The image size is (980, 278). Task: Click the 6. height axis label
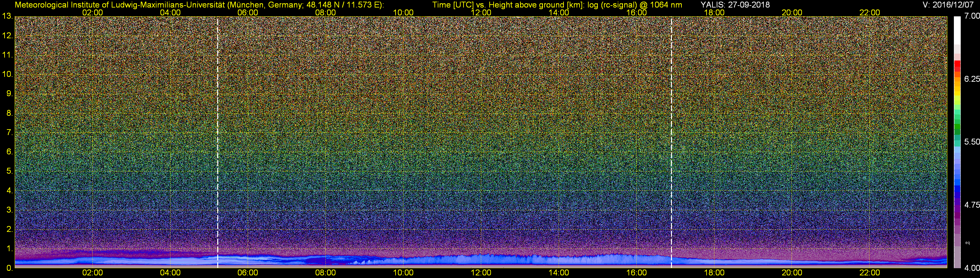(9, 152)
